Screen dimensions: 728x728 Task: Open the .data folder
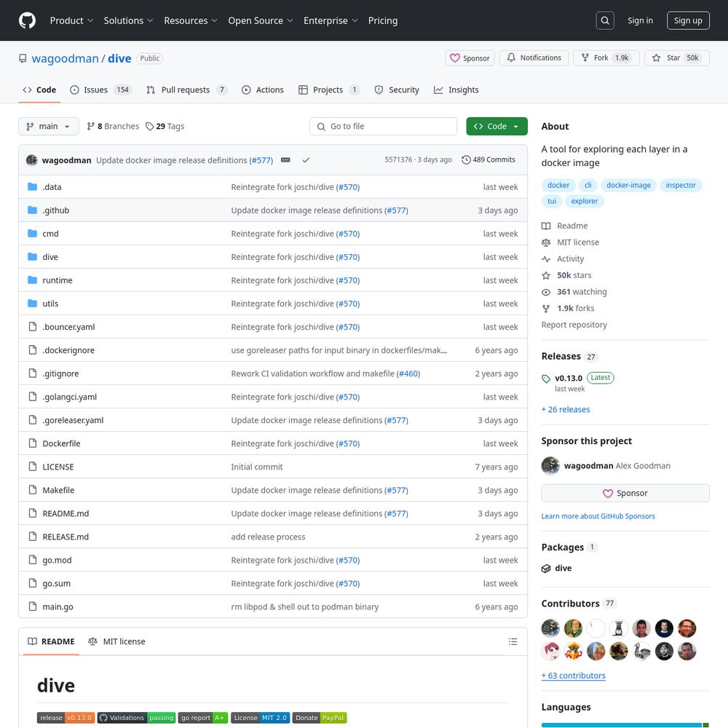52,187
